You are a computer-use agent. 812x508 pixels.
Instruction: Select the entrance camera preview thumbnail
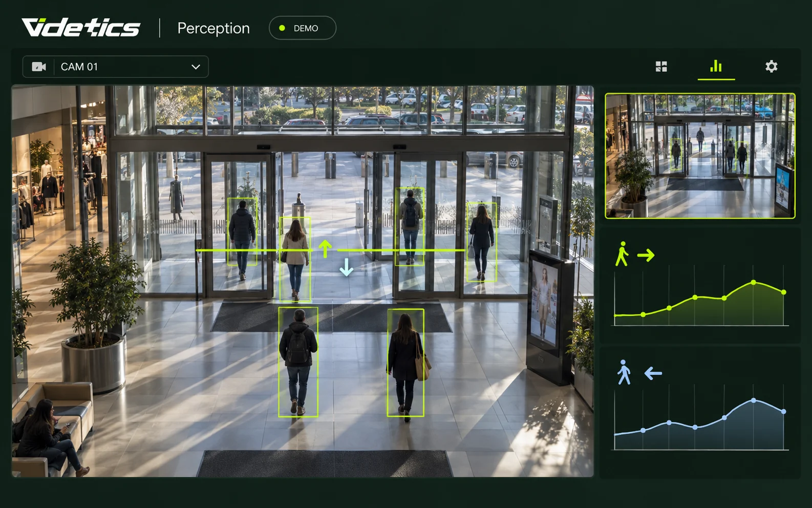pyautogui.click(x=700, y=156)
